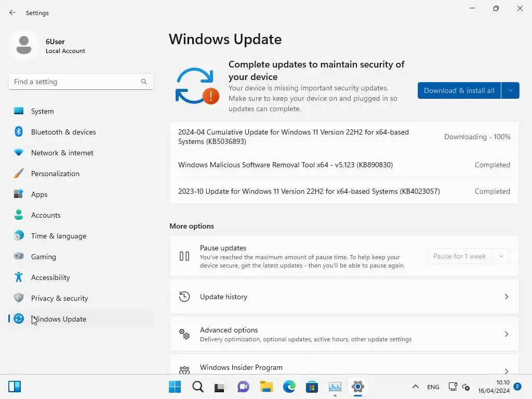Open notification center badge showing 2

pyautogui.click(x=517, y=387)
